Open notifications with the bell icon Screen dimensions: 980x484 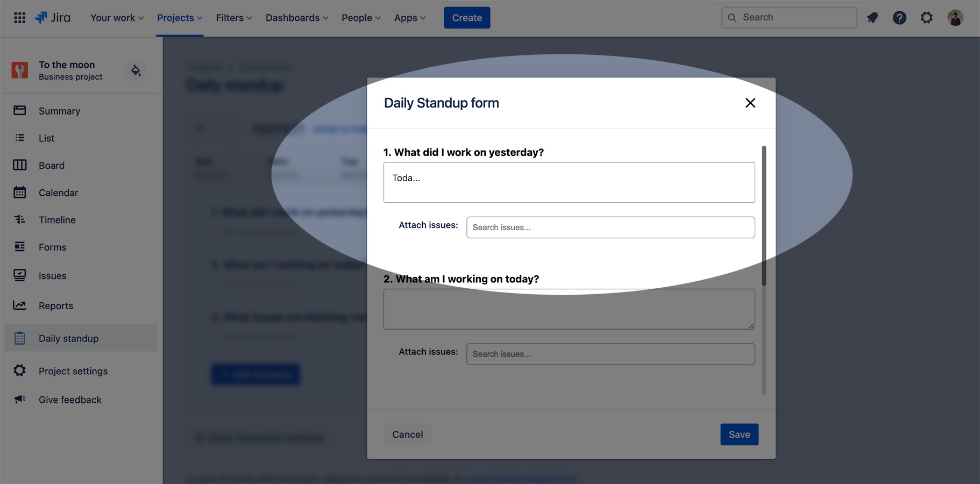point(872,17)
